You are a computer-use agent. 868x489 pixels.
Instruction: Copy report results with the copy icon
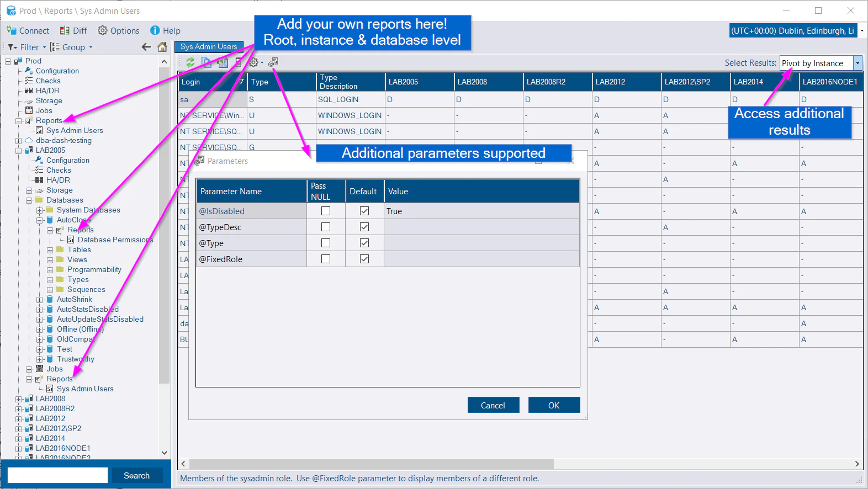coord(207,62)
